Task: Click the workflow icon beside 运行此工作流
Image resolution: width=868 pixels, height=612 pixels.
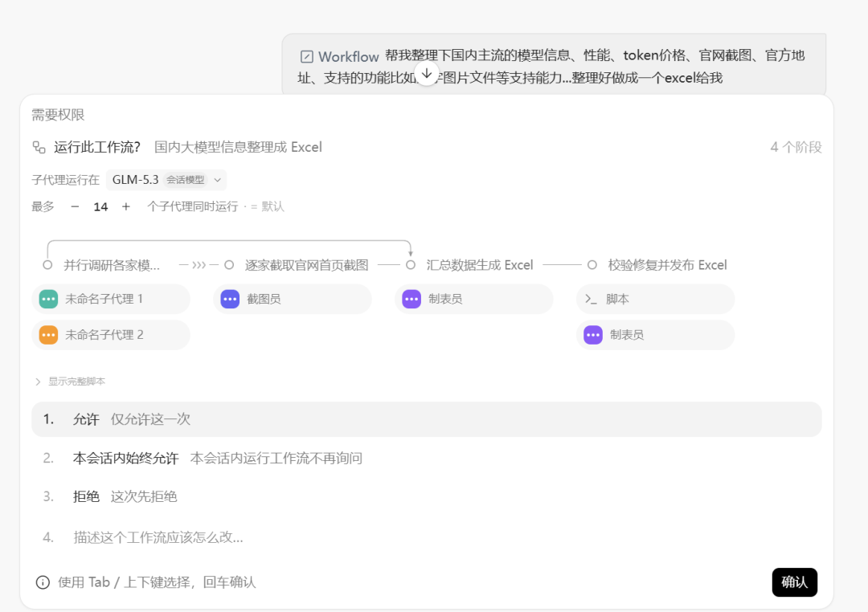Action: (x=39, y=147)
